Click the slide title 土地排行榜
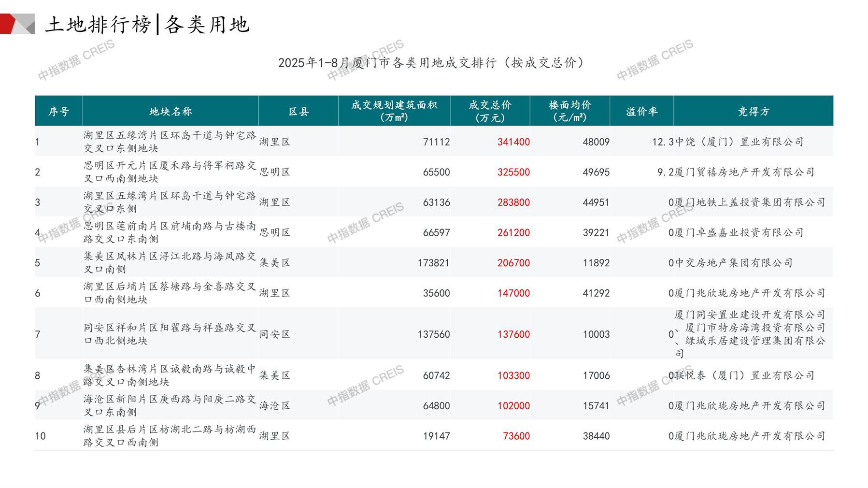 pyautogui.click(x=98, y=25)
